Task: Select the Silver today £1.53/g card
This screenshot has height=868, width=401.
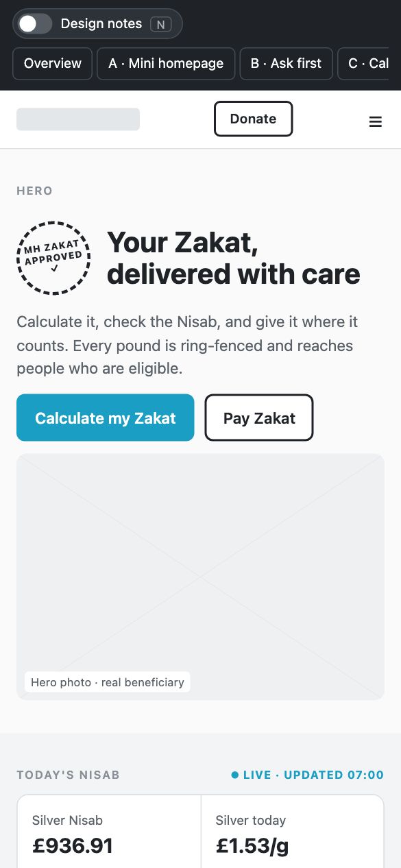Action: [x=293, y=832]
